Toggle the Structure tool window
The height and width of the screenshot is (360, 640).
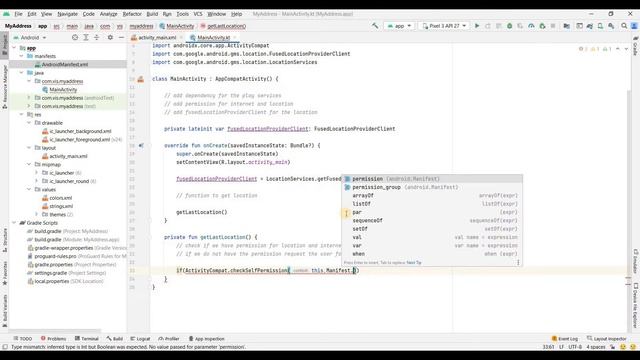(x=4, y=240)
